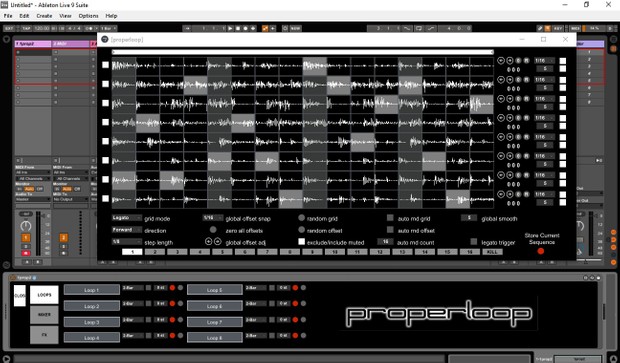Open the 1/16 dropdown on waveform row 5
620x363 pixels.
point(544,137)
